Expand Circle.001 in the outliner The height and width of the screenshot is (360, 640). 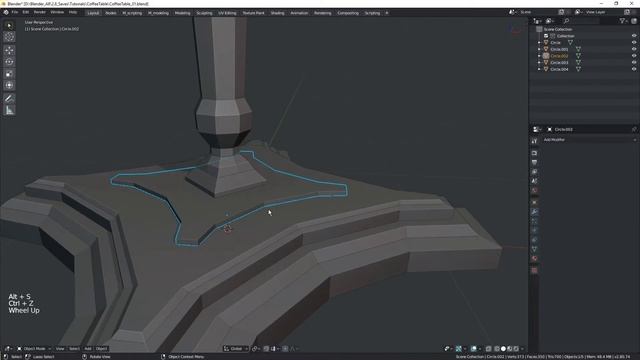pos(539,49)
